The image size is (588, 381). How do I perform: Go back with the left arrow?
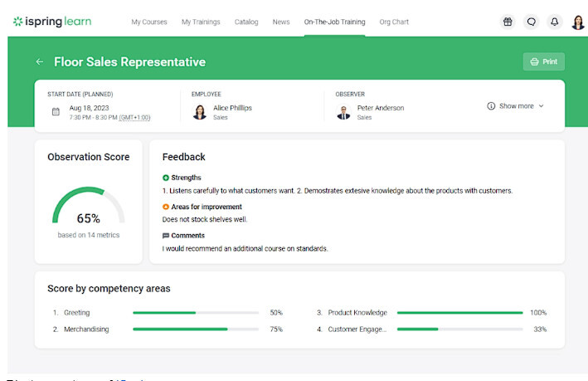coord(40,61)
